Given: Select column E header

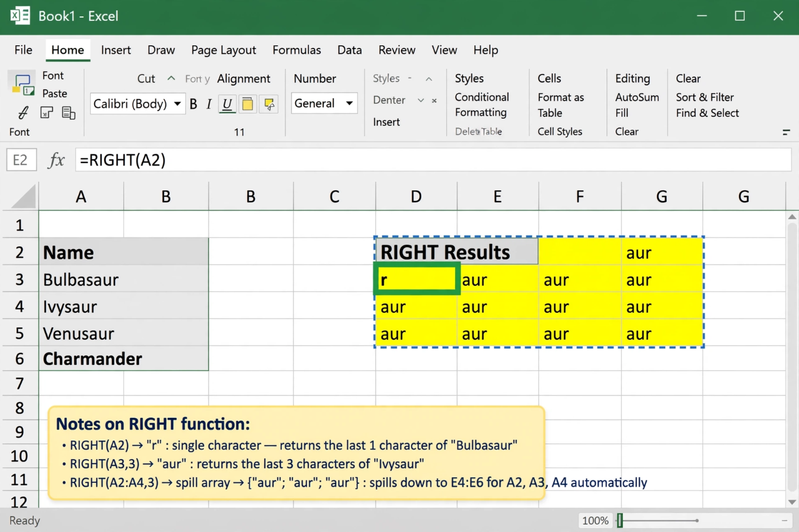Looking at the screenshot, I should (x=497, y=197).
